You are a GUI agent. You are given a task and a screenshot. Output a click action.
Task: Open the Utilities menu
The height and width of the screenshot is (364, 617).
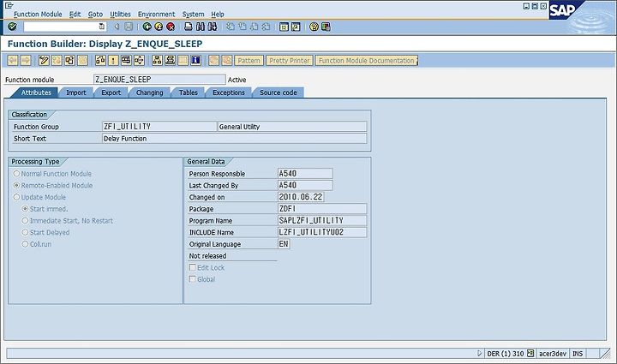[120, 15]
